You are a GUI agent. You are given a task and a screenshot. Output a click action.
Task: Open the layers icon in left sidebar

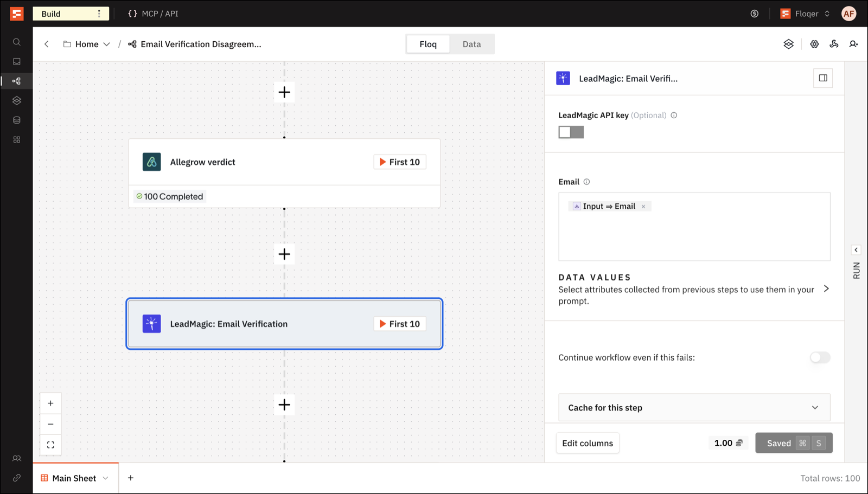tap(17, 101)
